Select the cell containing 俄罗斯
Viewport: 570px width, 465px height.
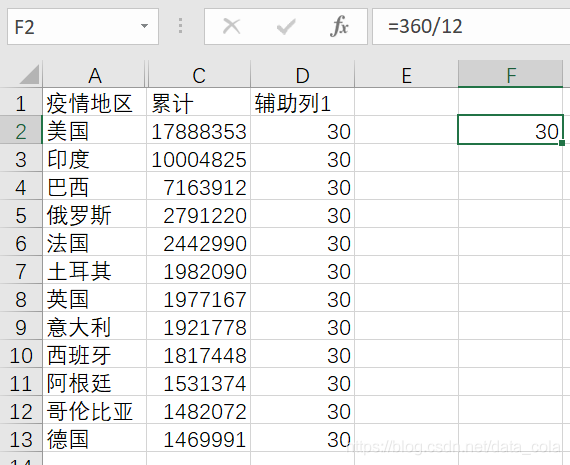coord(95,215)
